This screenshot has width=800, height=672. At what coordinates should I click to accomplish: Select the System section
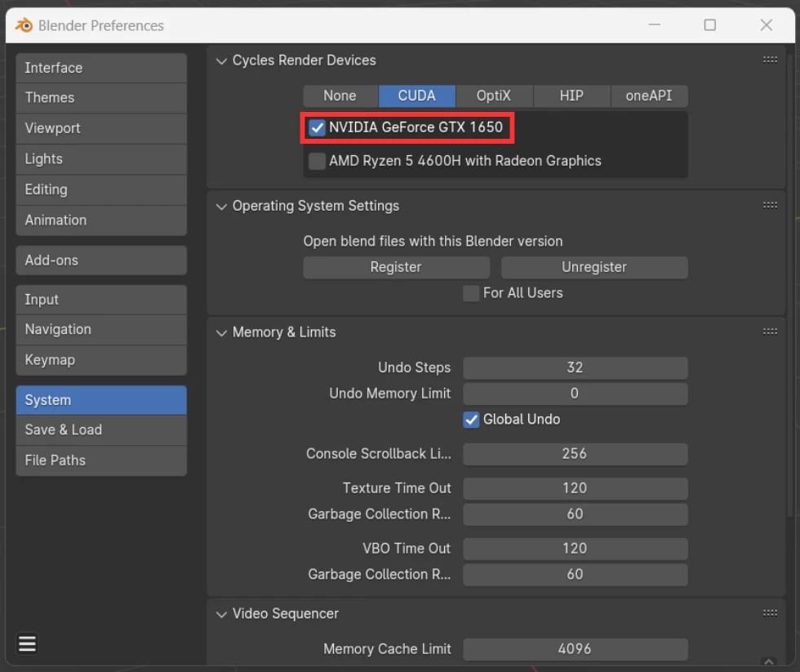point(101,400)
